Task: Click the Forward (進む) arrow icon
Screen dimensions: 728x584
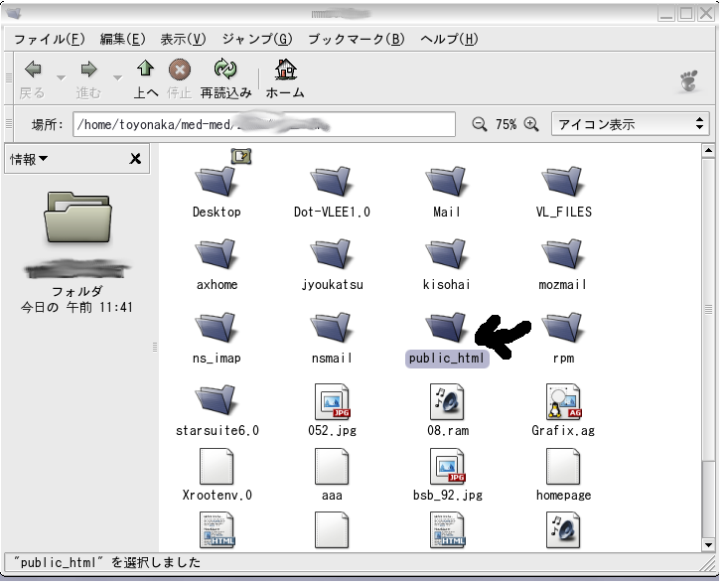Action: 88,70
